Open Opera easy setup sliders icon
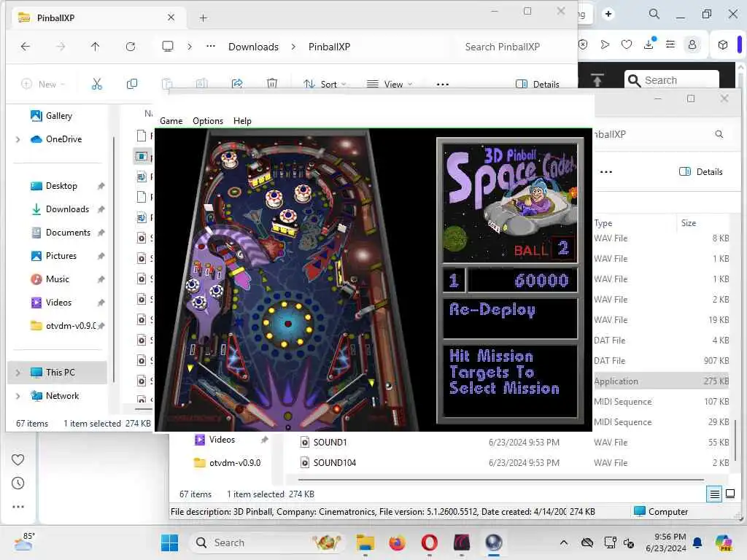 pyautogui.click(x=670, y=44)
